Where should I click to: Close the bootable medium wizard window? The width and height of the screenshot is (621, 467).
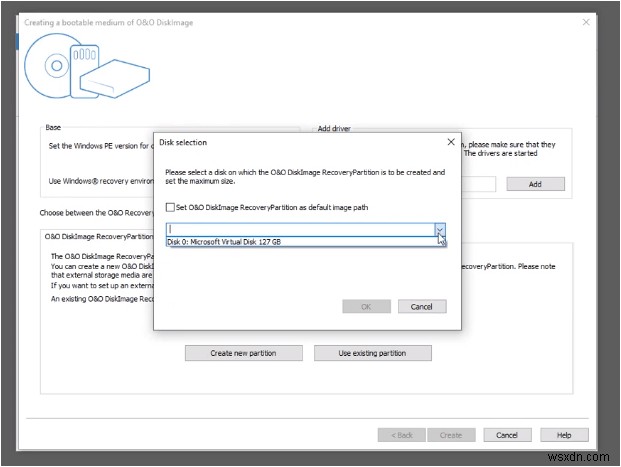[x=586, y=22]
